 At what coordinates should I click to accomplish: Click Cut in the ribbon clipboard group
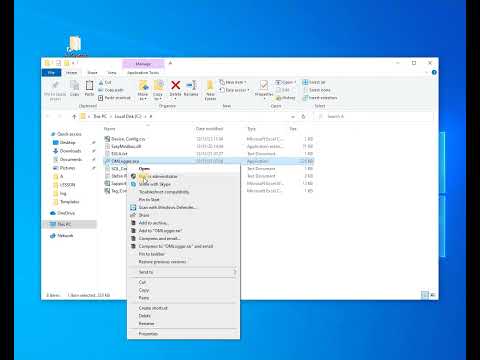(x=105, y=82)
